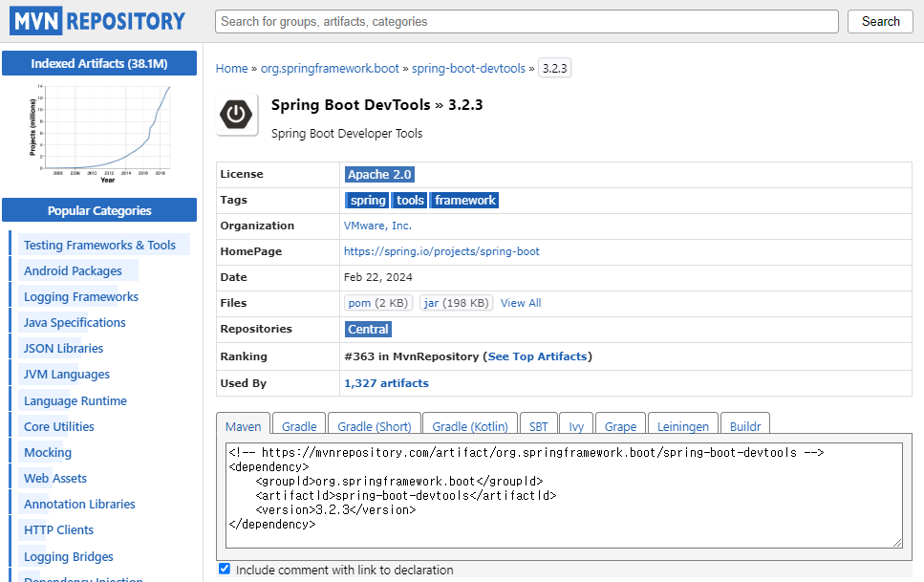Open See Top Artifacts link
Image resolution: width=924 pixels, height=582 pixels.
(x=537, y=356)
